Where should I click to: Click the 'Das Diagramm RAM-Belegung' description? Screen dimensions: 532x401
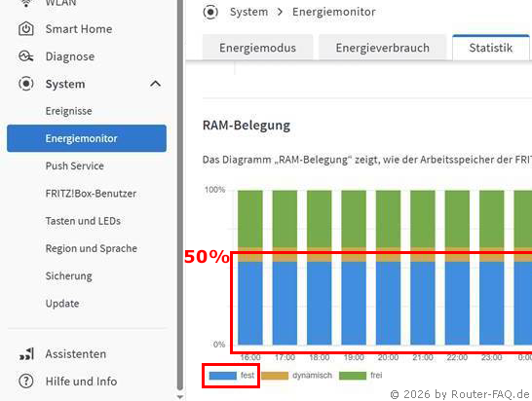367,160
